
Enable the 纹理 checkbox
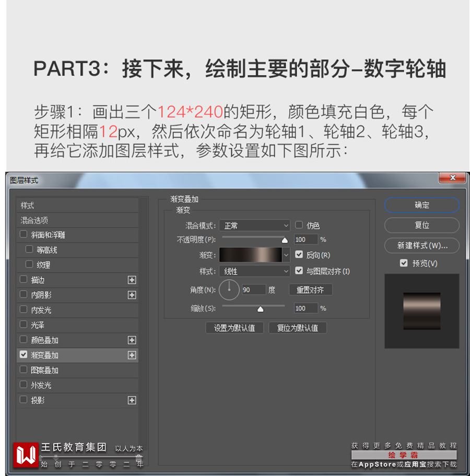(x=29, y=264)
